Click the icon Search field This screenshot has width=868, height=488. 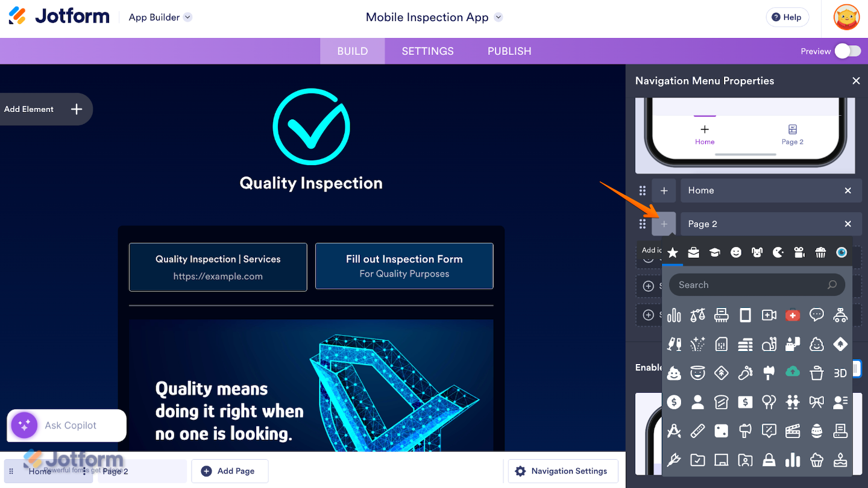pyautogui.click(x=756, y=284)
